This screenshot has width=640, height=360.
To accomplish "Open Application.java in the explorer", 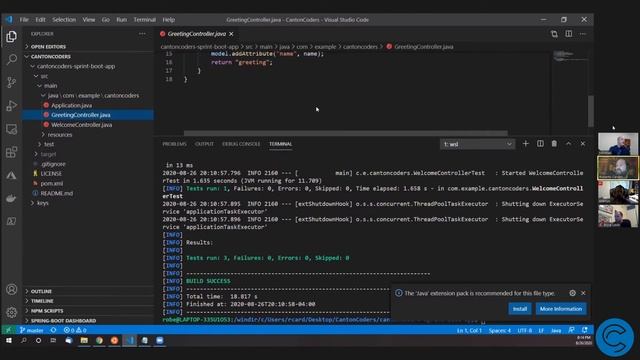I will (x=88, y=105).
